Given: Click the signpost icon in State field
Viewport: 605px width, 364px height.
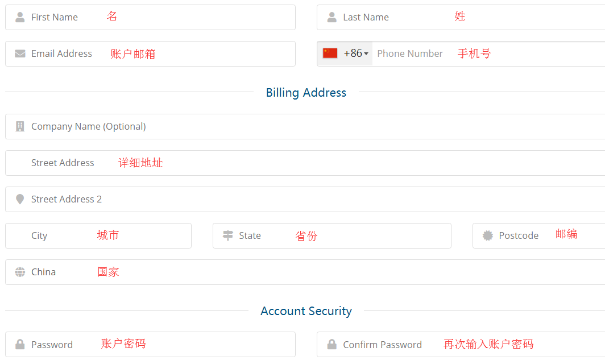Looking at the screenshot, I should coord(228,235).
